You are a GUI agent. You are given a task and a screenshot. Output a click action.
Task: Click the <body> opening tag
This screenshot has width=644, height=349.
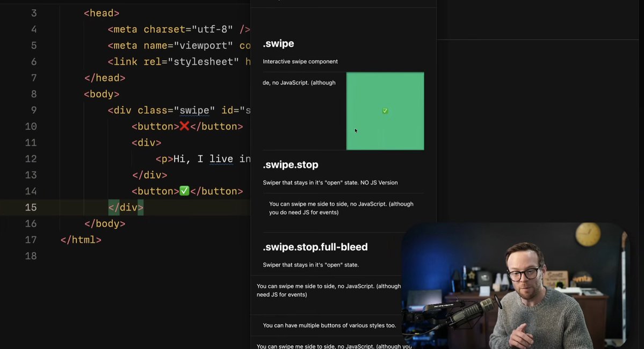click(x=102, y=94)
